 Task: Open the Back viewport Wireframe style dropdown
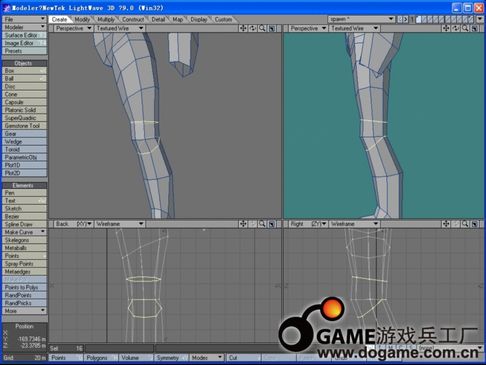point(120,224)
